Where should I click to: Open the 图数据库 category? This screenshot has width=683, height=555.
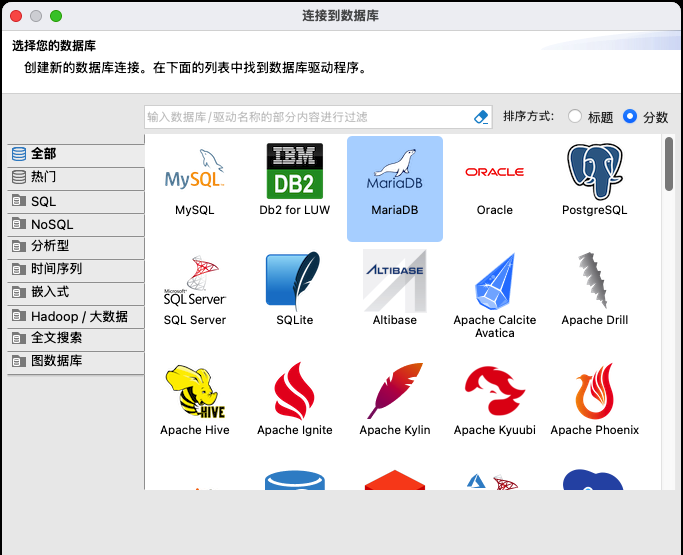[x=76, y=362]
